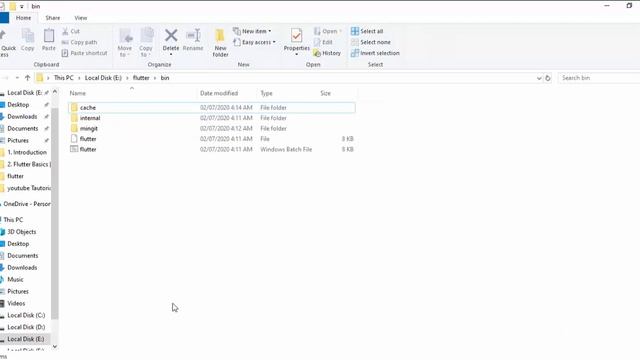Image resolution: width=640 pixels, height=360 pixels.
Task: Open recent locations dropdown arrow
Action: tap(17, 78)
